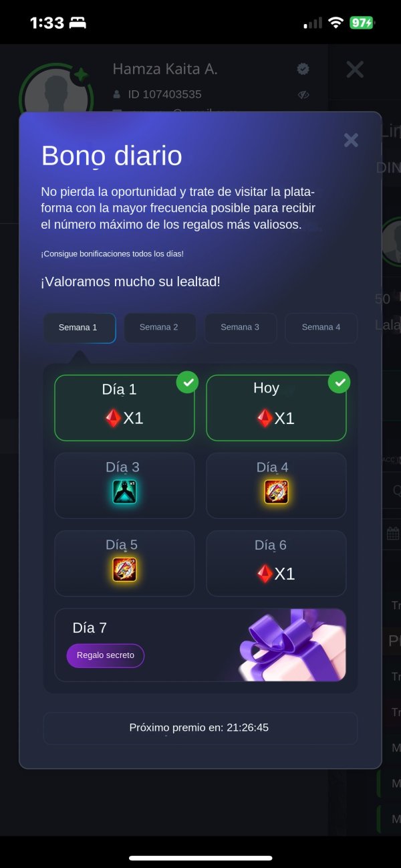Tap the Día 5 golden reward icon

(124, 570)
